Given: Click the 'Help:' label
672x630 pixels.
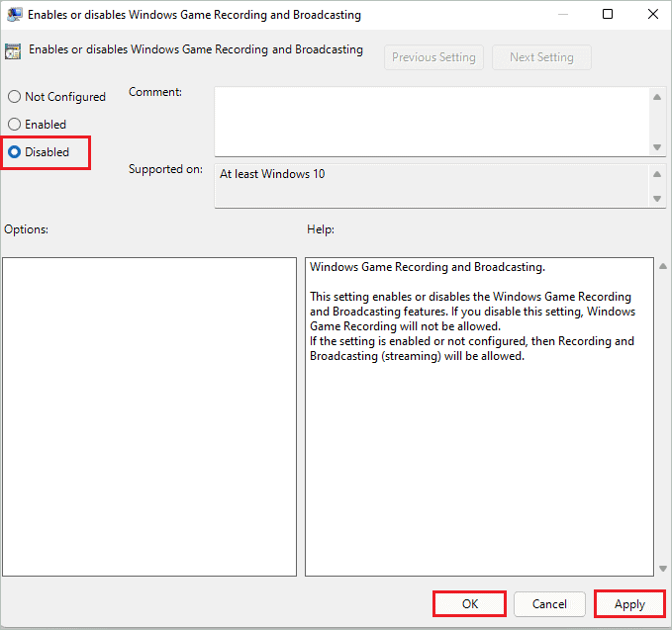Looking at the screenshot, I should click(x=321, y=229).
